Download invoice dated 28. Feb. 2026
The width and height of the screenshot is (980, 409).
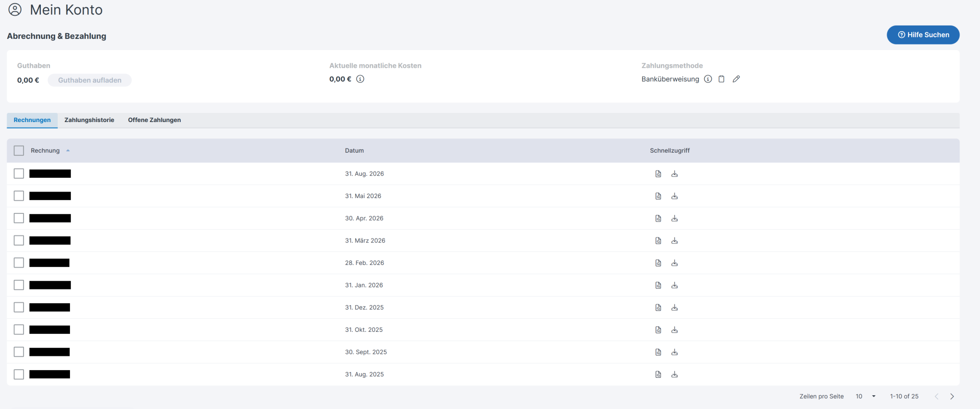click(x=675, y=263)
